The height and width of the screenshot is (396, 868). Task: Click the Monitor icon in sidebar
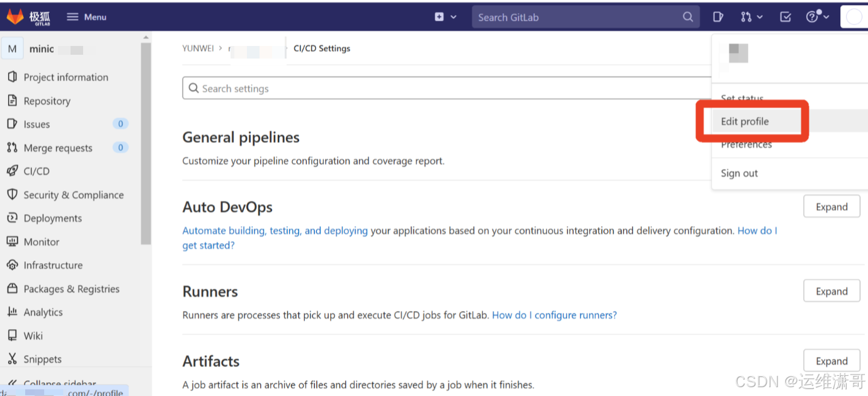(12, 242)
